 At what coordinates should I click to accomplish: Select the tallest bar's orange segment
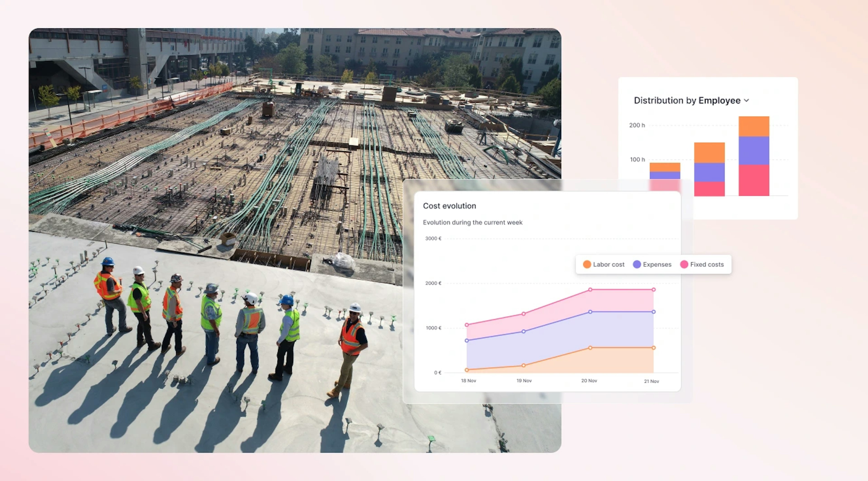tap(754, 126)
